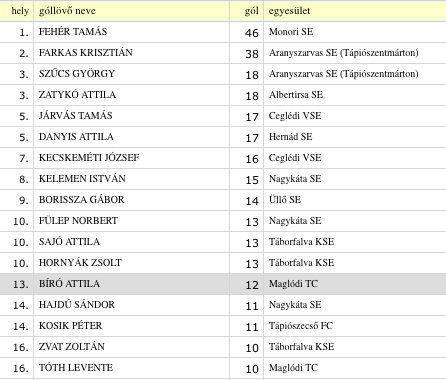The width and height of the screenshot is (446, 380).
Task: Select the highlighted BÍRÓ ATTILA row
Action: point(223,284)
